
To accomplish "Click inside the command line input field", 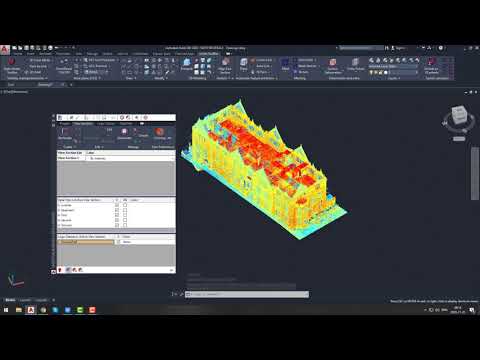I will click(x=247, y=294).
